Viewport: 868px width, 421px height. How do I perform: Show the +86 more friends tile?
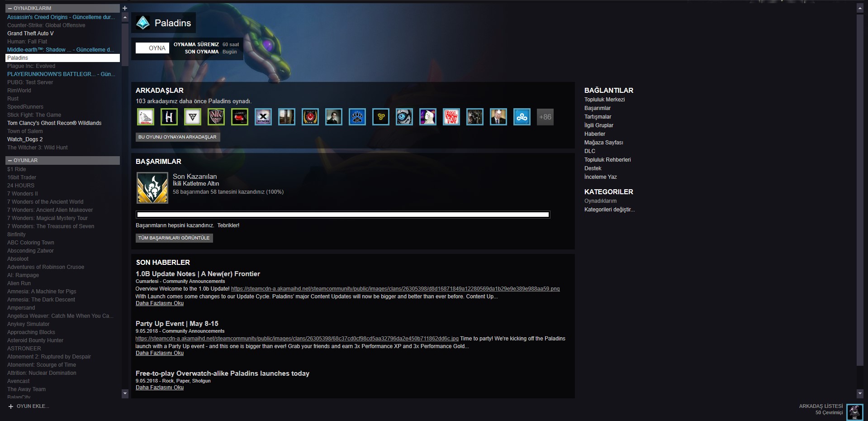point(545,117)
